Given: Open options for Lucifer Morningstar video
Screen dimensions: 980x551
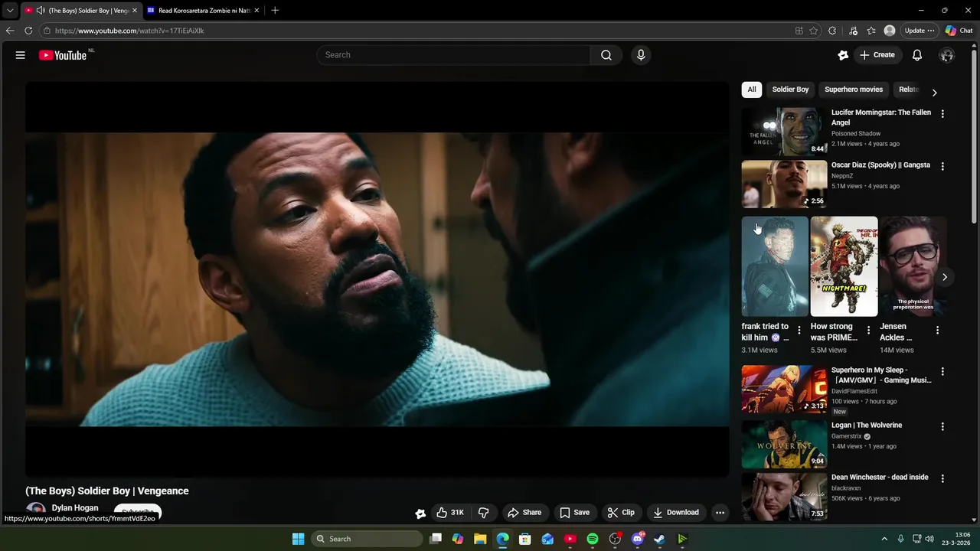Looking at the screenshot, I should click(x=942, y=114).
